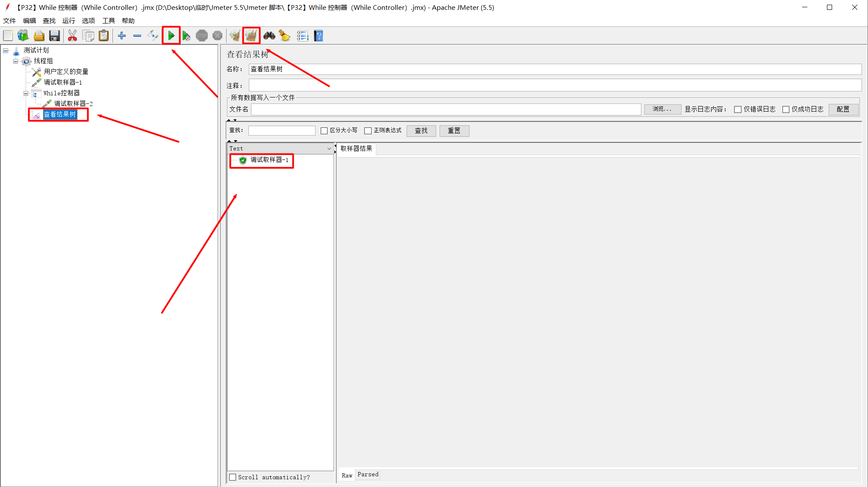Toggle 区分大小写 checkbox

324,131
